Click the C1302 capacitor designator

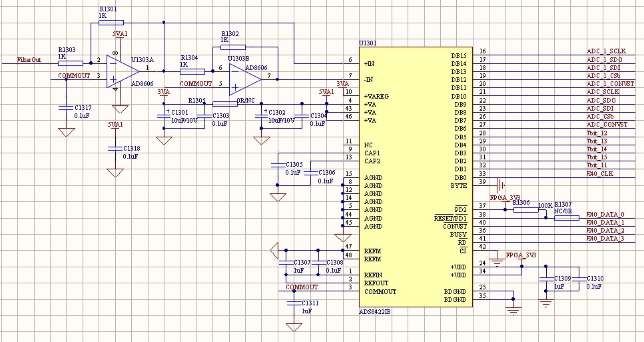pyautogui.click(x=277, y=112)
